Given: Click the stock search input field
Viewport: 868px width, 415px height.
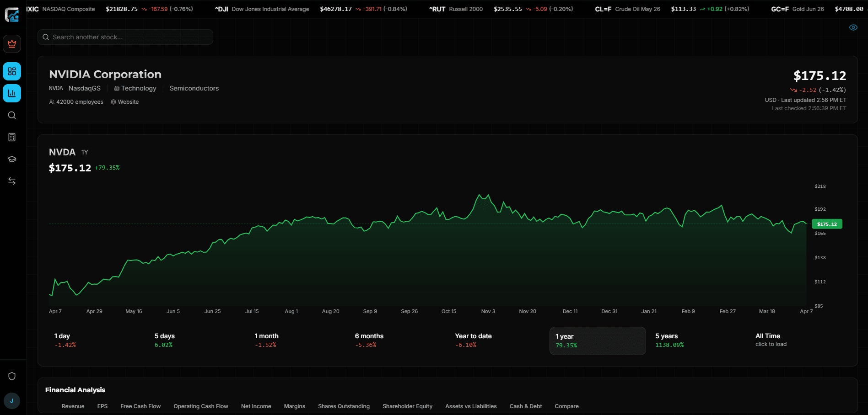Looking at the screenshot, I should tap(124, 37).
